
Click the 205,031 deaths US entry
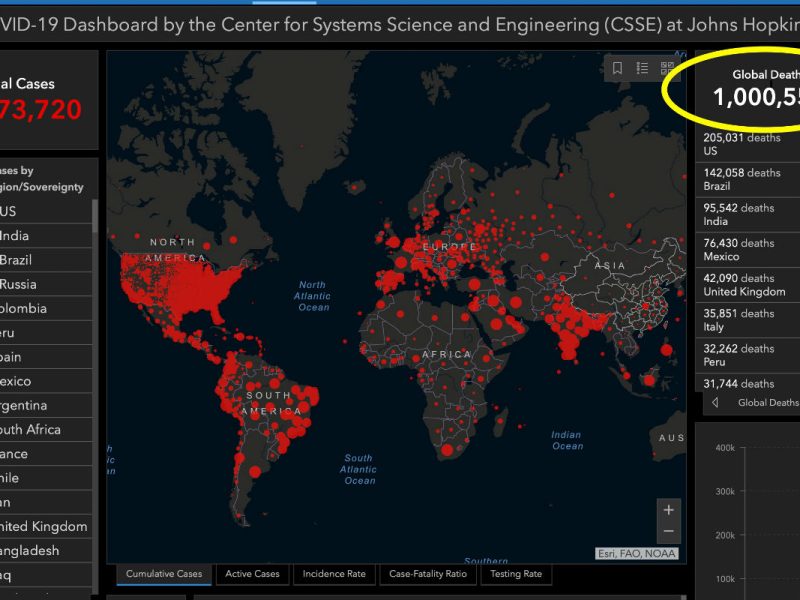(748, 144)
